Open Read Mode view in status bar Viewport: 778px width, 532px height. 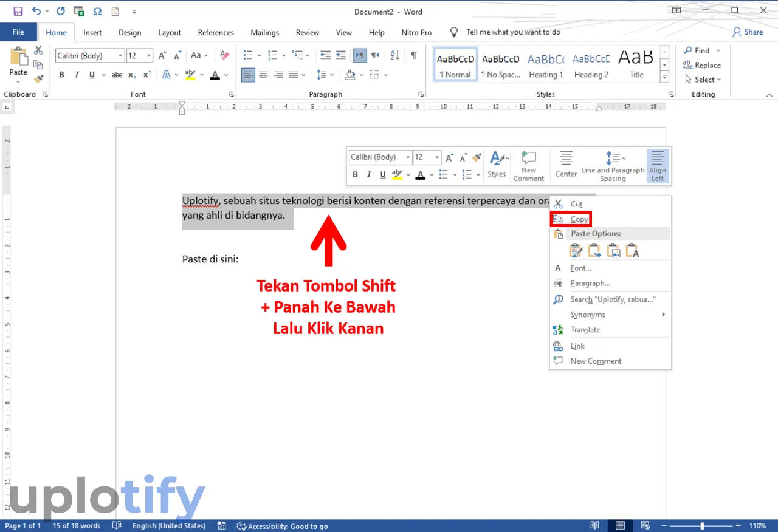pyautogui.click(x=594, y=525)
